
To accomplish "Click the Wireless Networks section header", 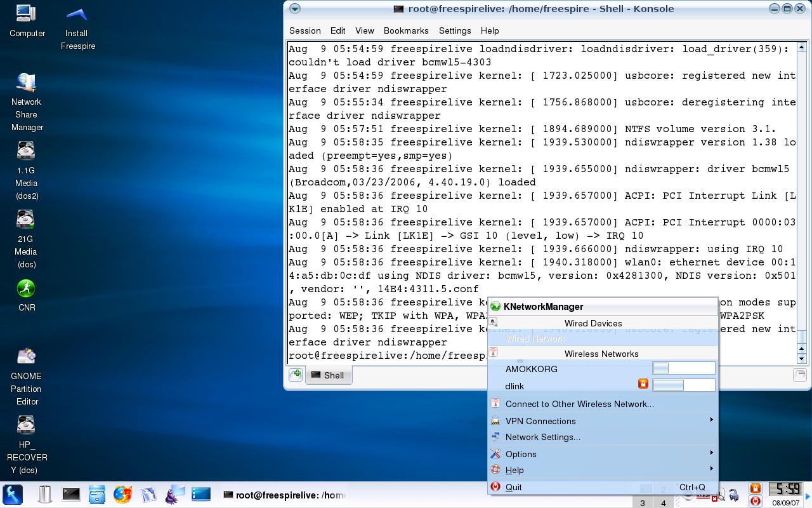I will (x=601, y=354).
